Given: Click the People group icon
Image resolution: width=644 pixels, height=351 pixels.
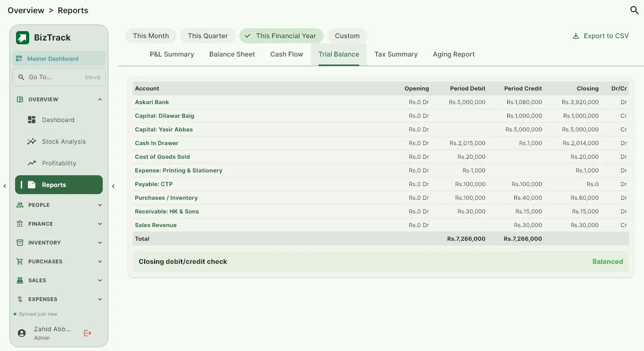Looking at the screenshot, I should pos(20,205).
